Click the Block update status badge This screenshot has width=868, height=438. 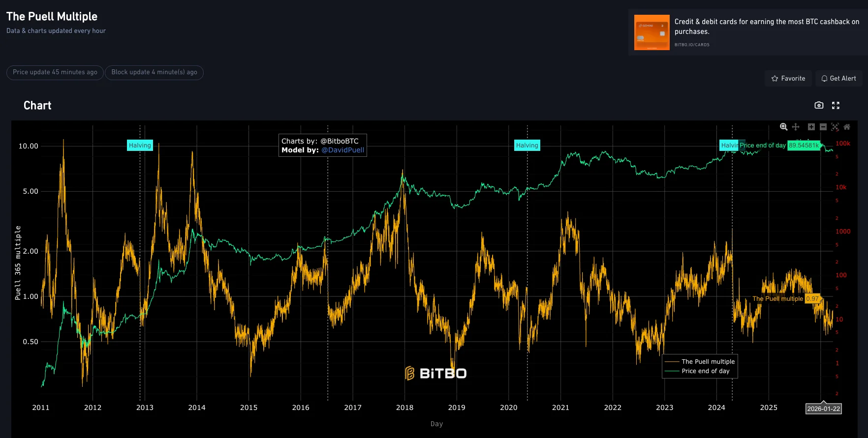tap(154, 72)
